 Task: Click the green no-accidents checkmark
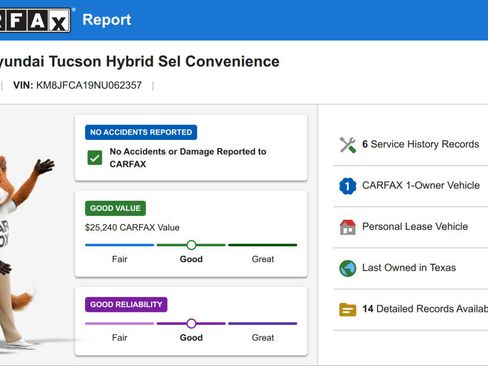click(x=95, y=158)
